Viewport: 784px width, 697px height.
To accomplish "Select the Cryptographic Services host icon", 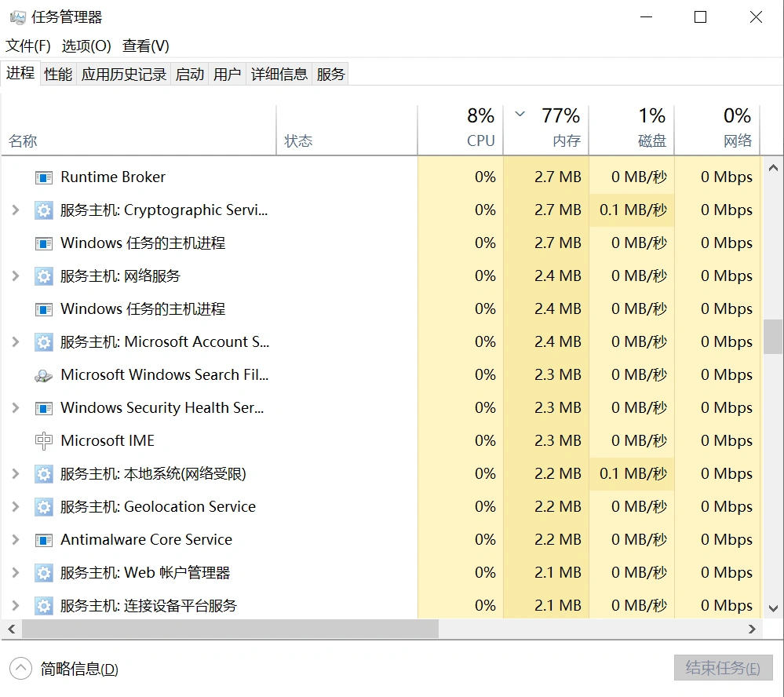I will [x=45, y=210].
